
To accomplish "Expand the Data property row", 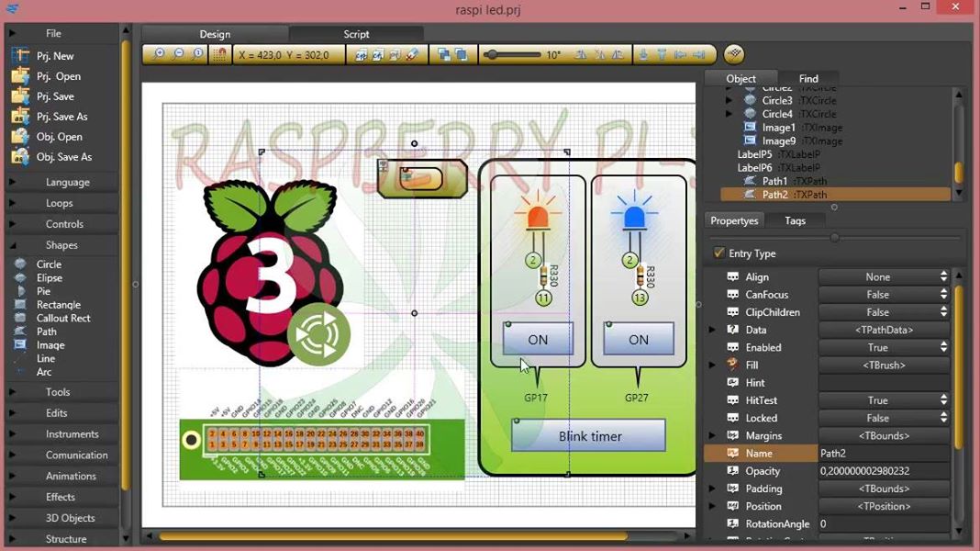I will click(712, 329).
